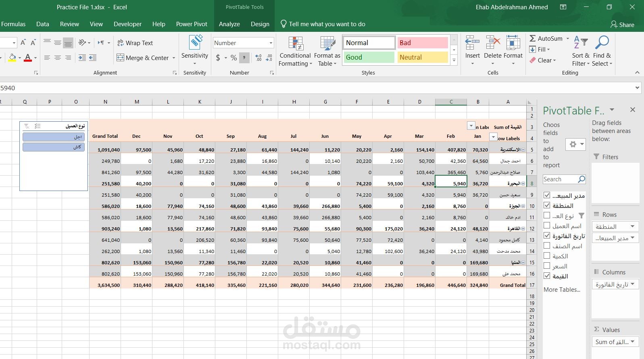Check the الكمية field checkbox
This screenshot has width=644, height=359.
point(547,255)
